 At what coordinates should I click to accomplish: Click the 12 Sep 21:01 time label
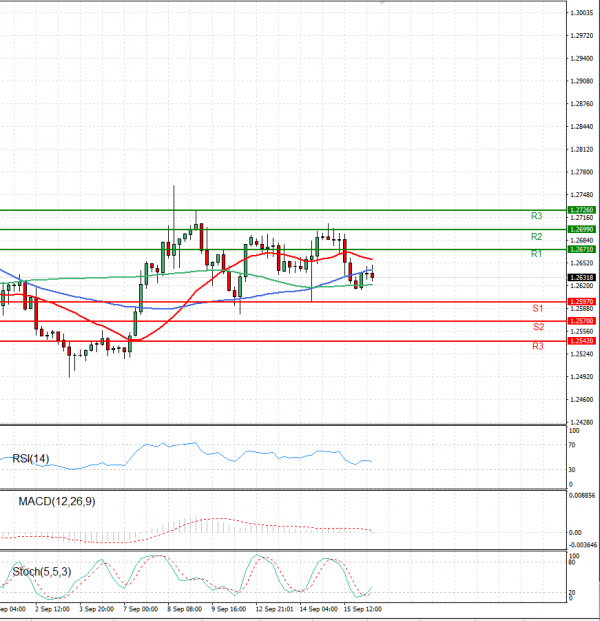pos(274,609)
